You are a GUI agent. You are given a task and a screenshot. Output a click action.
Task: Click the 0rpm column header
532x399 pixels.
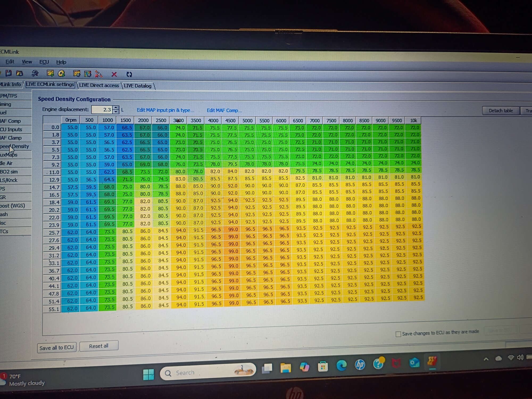[x=71, y=120]
